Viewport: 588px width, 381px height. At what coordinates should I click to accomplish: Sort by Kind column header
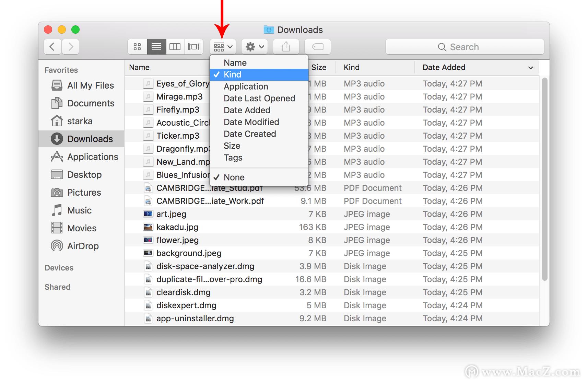375,67
